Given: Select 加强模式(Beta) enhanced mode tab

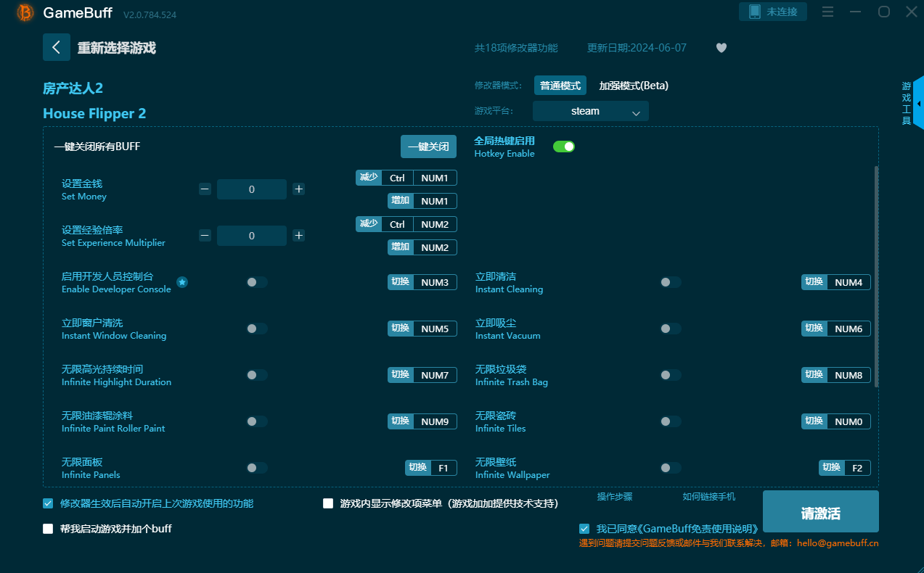Looking at the screenshot, I should 634,86.
